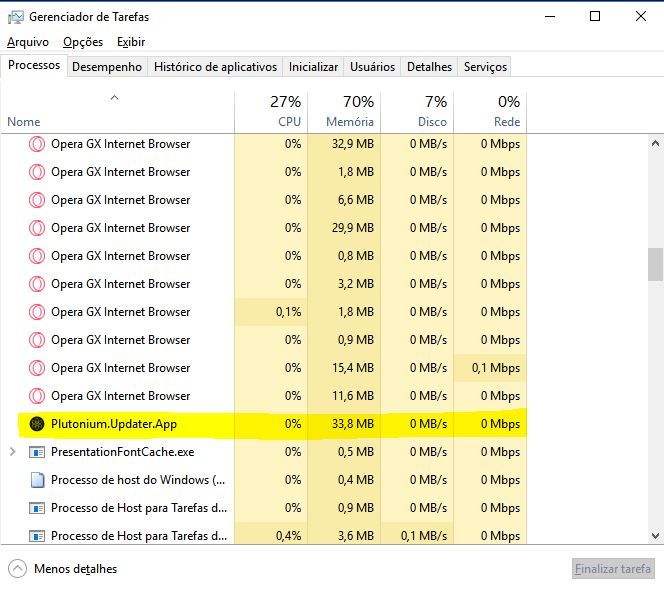This screenshot has height=593, width=664.
Task: Go to the Usuários tab
Action: coord(372,67)
